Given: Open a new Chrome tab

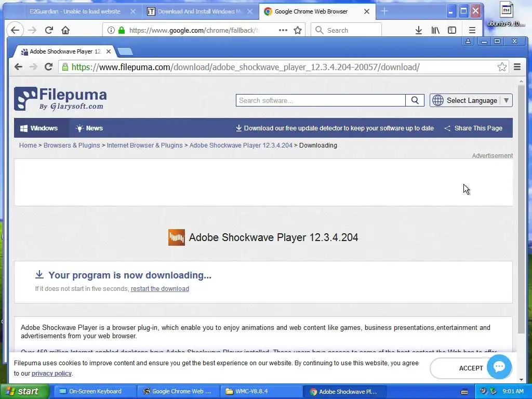Looking at the screenshot, I should coord(125,51).
